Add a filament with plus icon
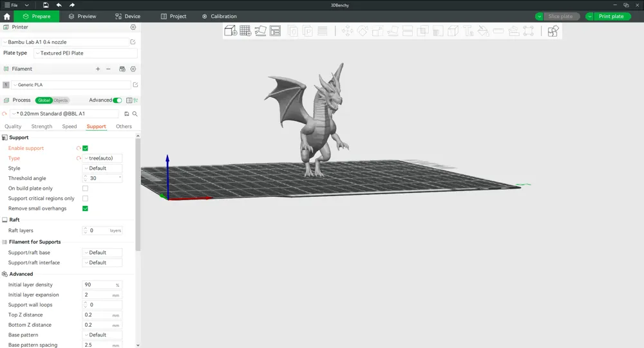 98,69
